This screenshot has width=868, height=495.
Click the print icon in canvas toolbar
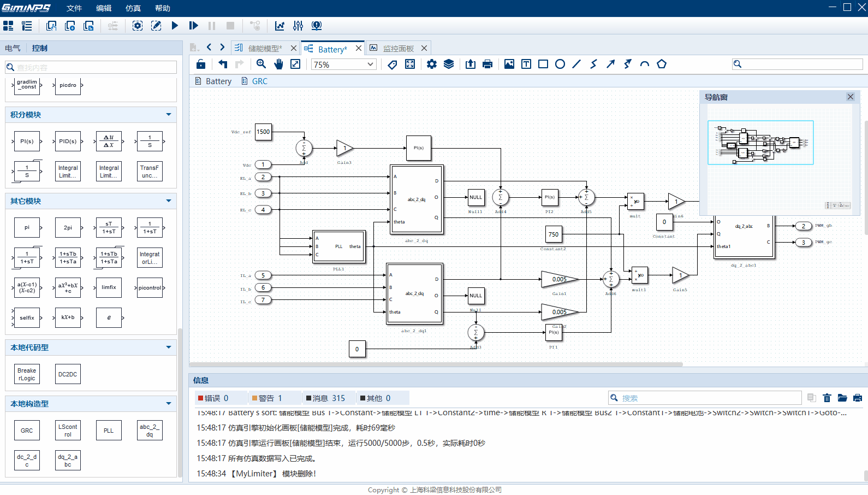point(487,64)
